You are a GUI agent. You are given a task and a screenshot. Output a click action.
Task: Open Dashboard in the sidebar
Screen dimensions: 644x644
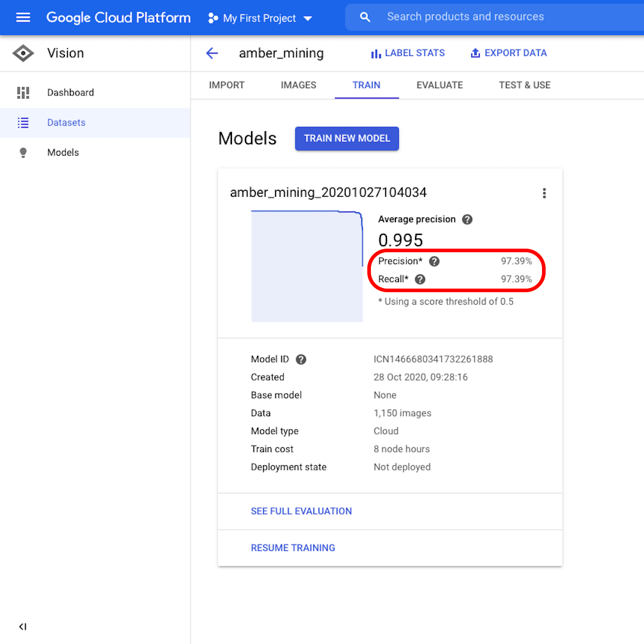(x=95, y=92)
